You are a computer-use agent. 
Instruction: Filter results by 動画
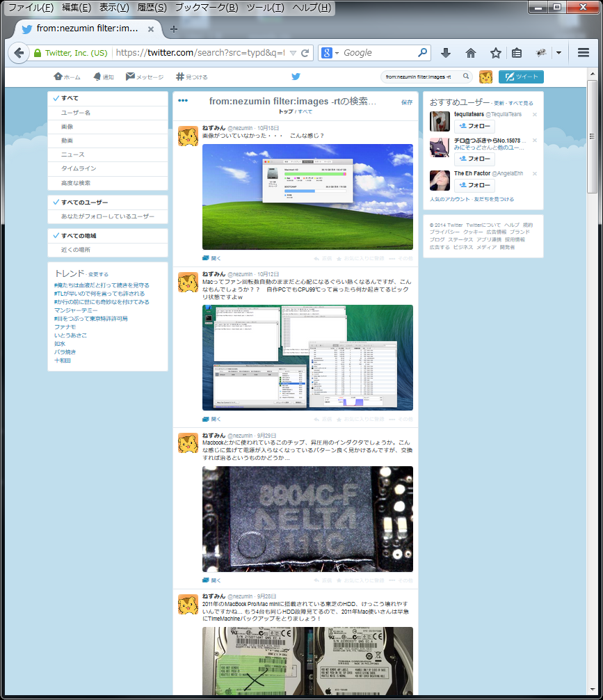(x=108, y=141)
